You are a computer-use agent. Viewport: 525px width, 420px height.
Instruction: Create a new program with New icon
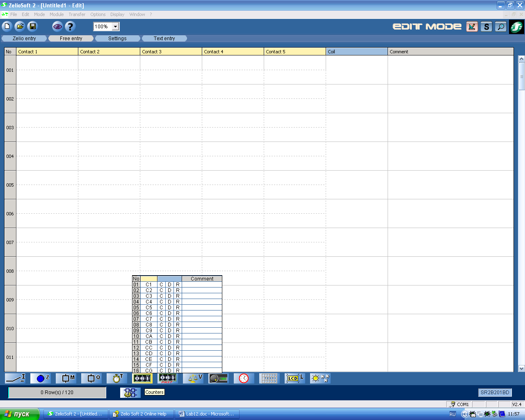[7, 27]
